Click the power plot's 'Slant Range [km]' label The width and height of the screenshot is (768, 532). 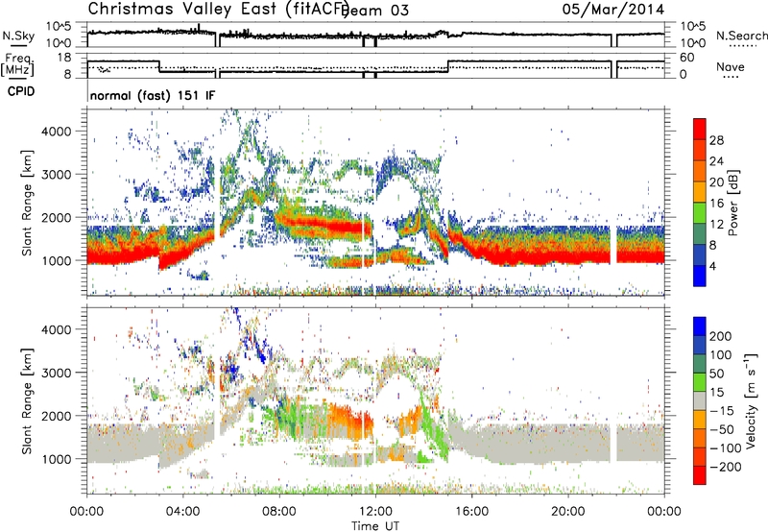pos(27,203)
